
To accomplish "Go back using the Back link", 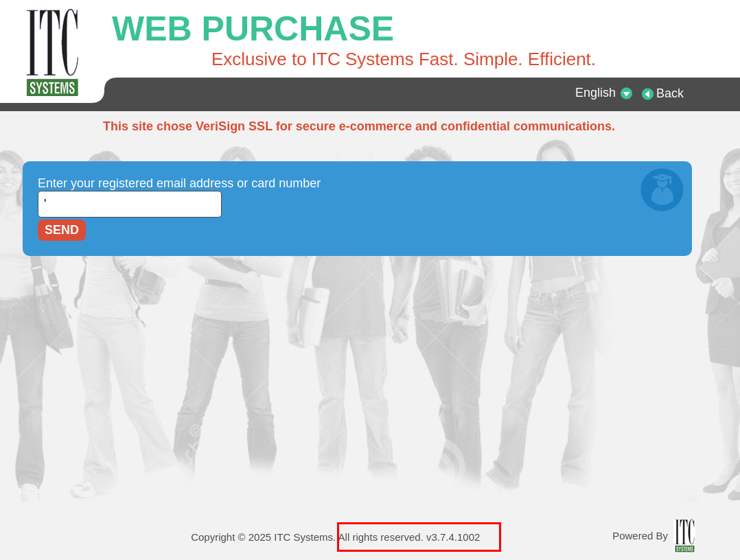I will (662, 93).
